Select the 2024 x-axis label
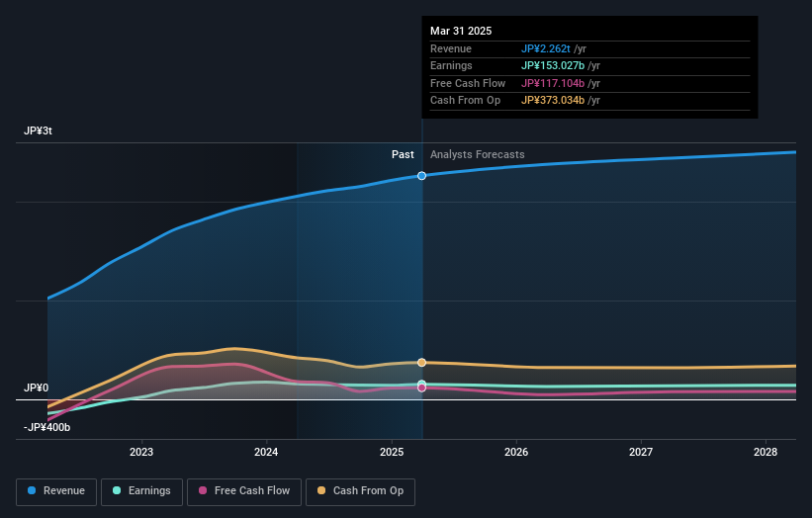The image size is (812, 518). [266, 453]
